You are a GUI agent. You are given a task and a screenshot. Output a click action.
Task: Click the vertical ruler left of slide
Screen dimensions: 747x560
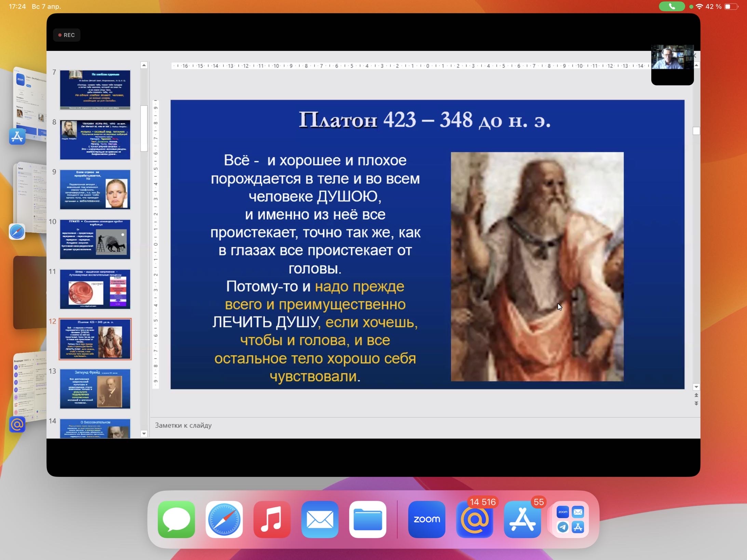pyautogui.click(x=155, y=244)
